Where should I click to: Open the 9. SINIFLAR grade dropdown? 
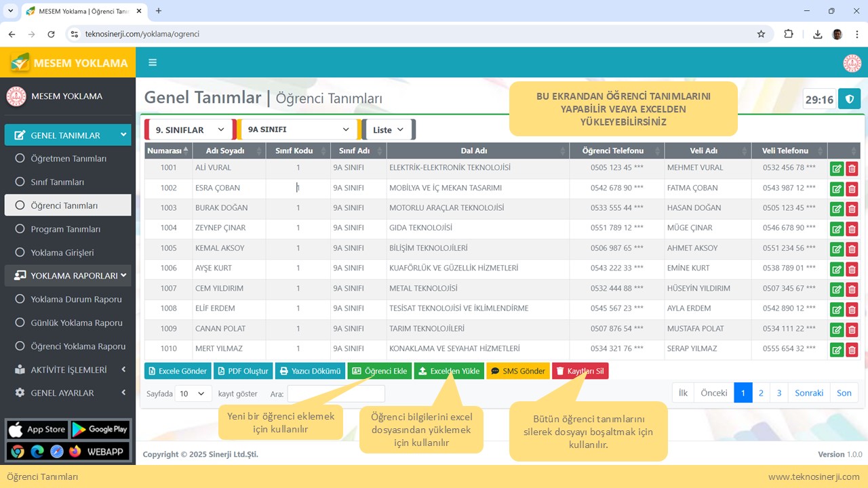(x=189, y=129)
